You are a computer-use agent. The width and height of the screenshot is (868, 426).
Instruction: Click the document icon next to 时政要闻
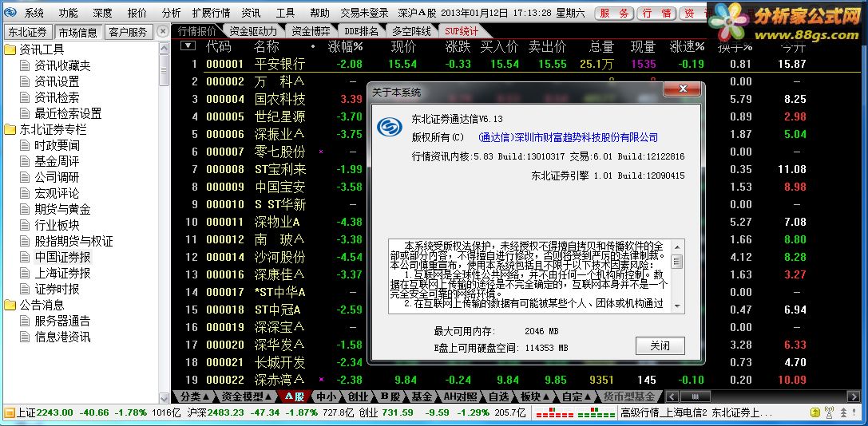click(25, 145)
